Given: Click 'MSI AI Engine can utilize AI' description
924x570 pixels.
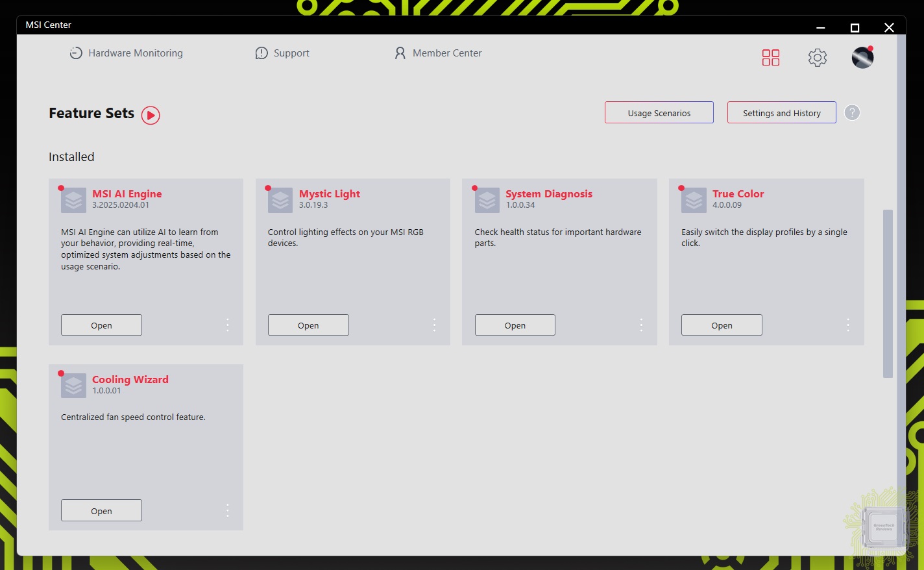Looking at the screenshot, I should [x=146, y=249].
